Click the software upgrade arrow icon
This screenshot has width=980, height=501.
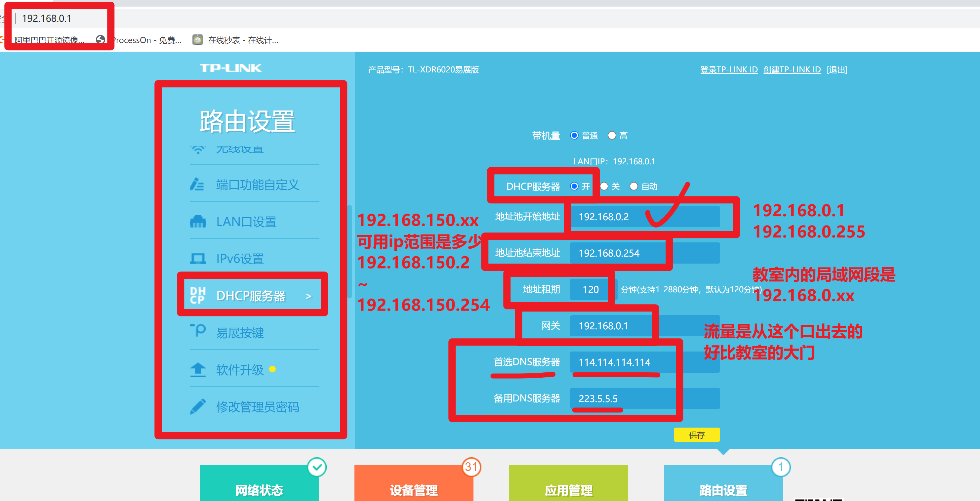click(x=198, y=369)
